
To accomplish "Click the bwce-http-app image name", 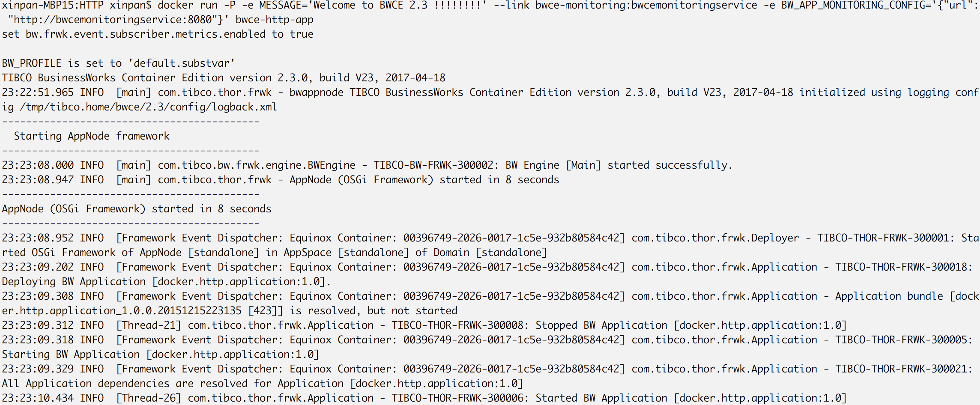I will coord(274,20).
